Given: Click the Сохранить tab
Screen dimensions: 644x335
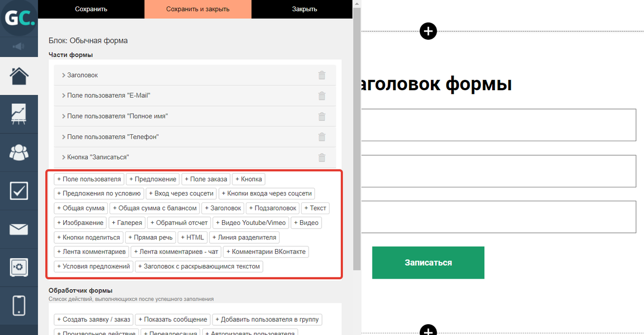Looking at the screenshot, I should pos(91,9).
